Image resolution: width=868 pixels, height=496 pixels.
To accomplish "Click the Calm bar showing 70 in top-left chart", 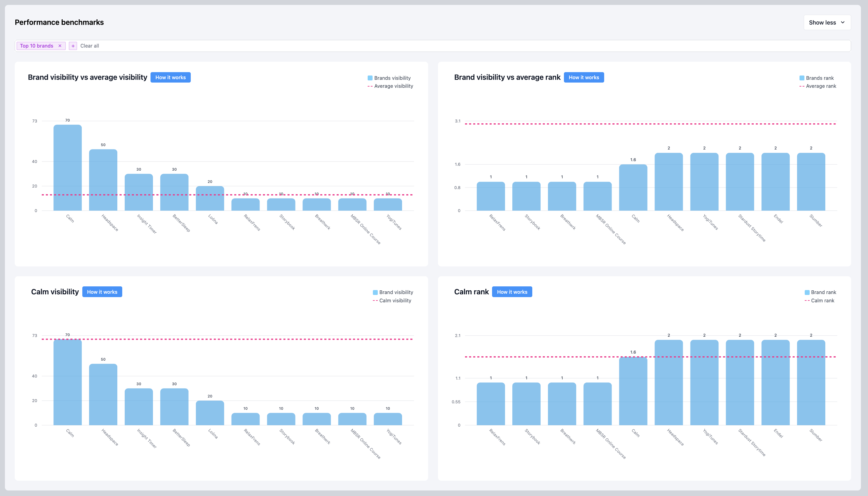I will pos(68,168).
